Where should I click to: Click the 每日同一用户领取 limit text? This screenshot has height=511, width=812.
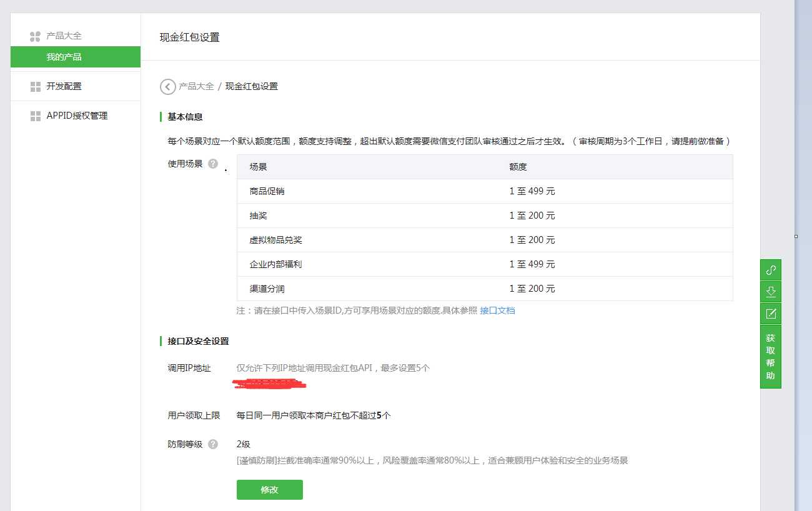tap(314, 415)
